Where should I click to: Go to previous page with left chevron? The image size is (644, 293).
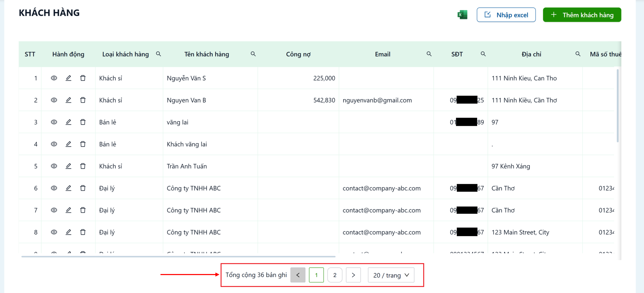coord(298,275)
